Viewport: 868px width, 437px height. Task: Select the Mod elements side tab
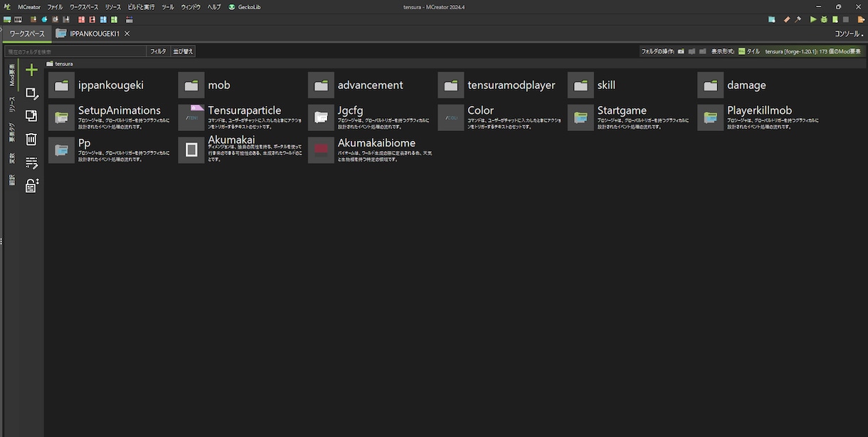tap(11, 74)
